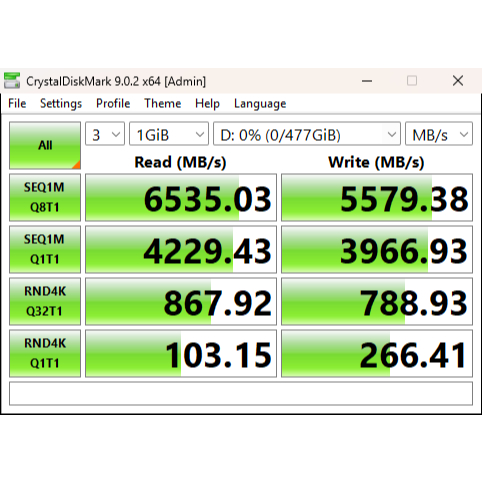482x482 pixels.
Task: Run all benchmarks with the All button
Action: pyautogui.click(x=45, y=145)
